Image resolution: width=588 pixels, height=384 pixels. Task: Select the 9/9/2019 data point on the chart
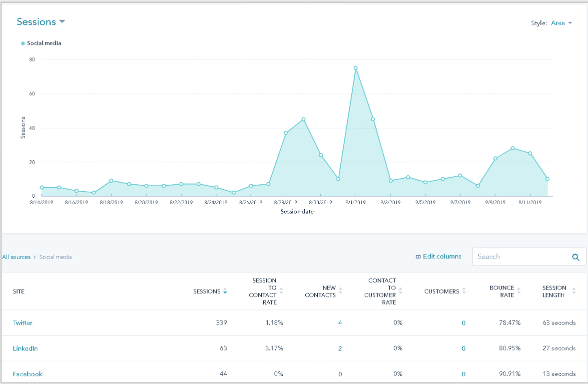pos(495,158)
